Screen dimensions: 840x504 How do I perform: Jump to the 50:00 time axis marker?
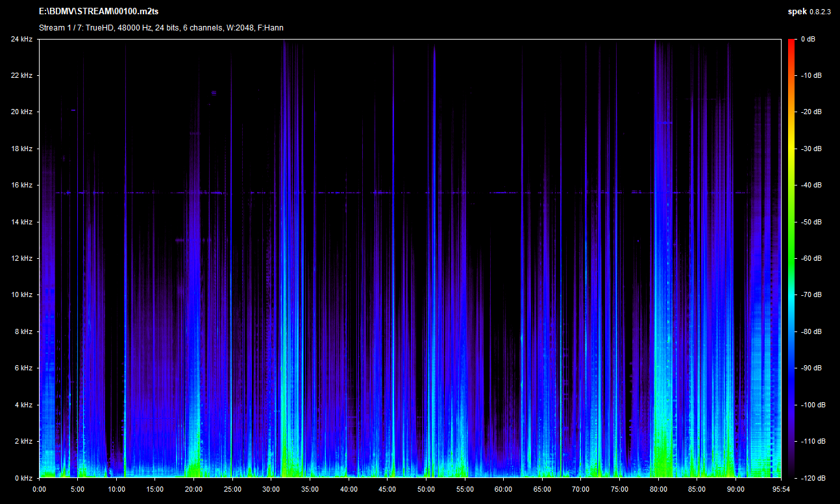pos(426,489)
